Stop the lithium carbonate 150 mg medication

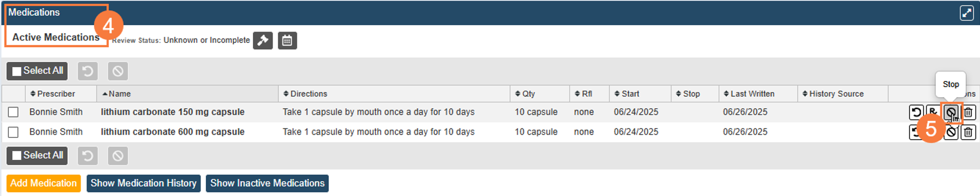[x=951, y=112]
